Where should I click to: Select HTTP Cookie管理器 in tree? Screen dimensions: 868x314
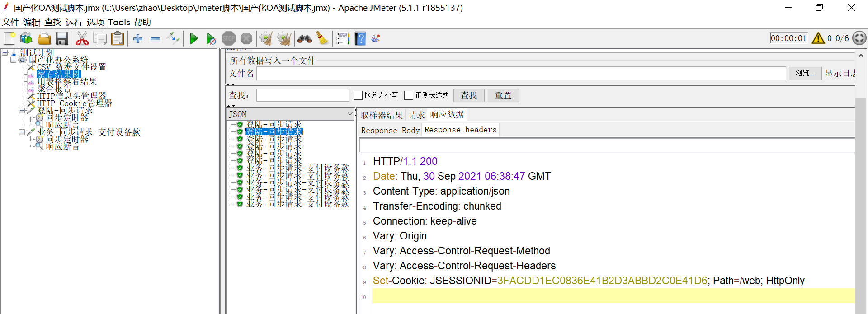pyautogui.click(x=74, y=103)
